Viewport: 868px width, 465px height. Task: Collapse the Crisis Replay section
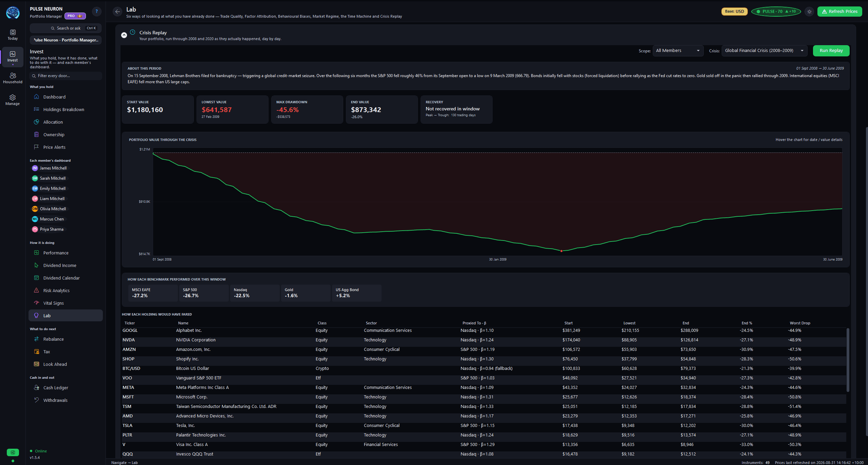124,35
